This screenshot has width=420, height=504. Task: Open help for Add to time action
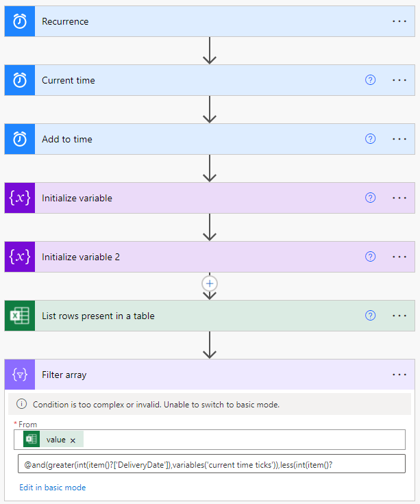tap(370, 139)
